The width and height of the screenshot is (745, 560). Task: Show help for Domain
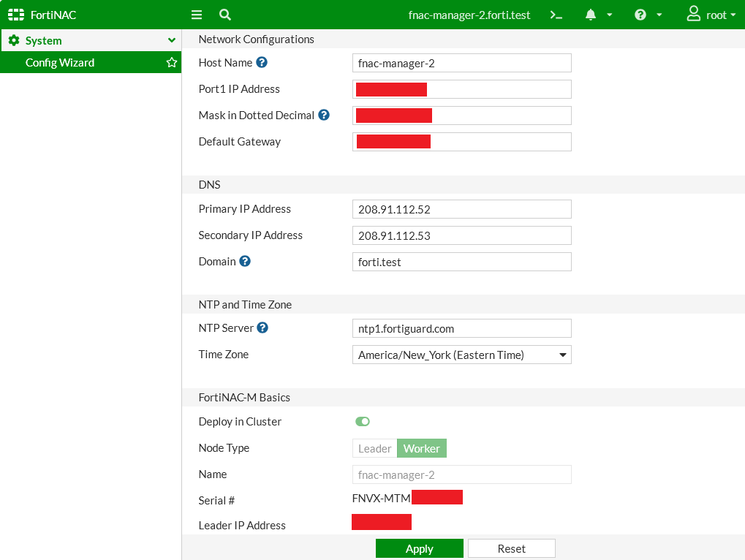245,261
